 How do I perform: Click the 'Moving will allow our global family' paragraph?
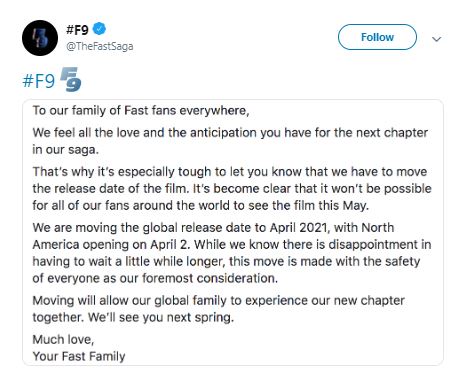[219, 309]
